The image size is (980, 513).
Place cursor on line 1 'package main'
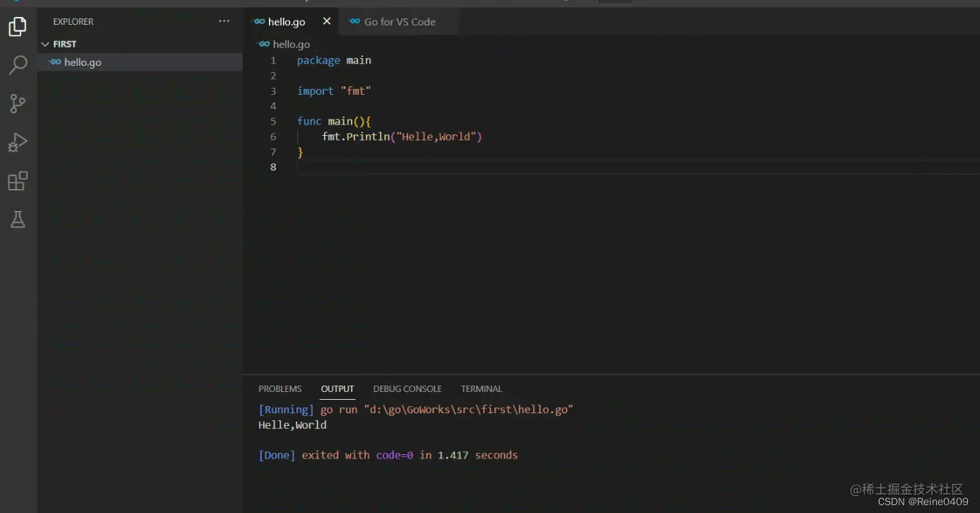tap(334, 60)
